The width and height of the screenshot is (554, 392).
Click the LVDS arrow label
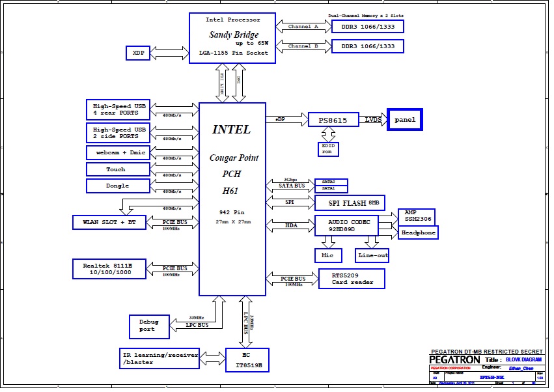click(x=373, y=119)
